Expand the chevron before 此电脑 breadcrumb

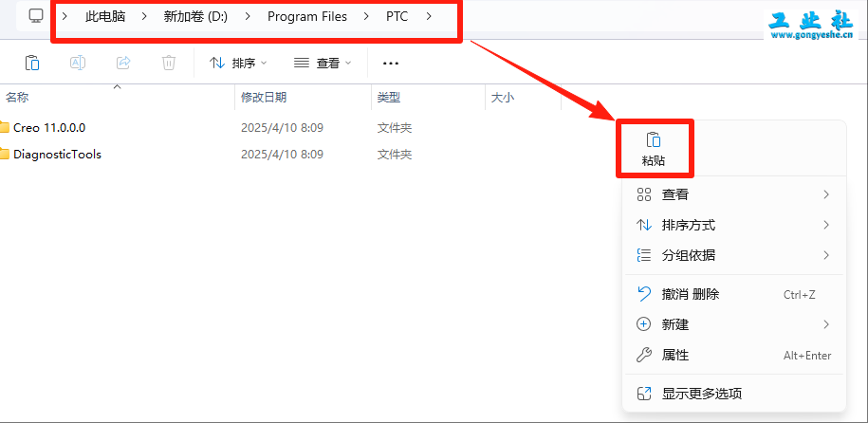click(x=65, y=17)
